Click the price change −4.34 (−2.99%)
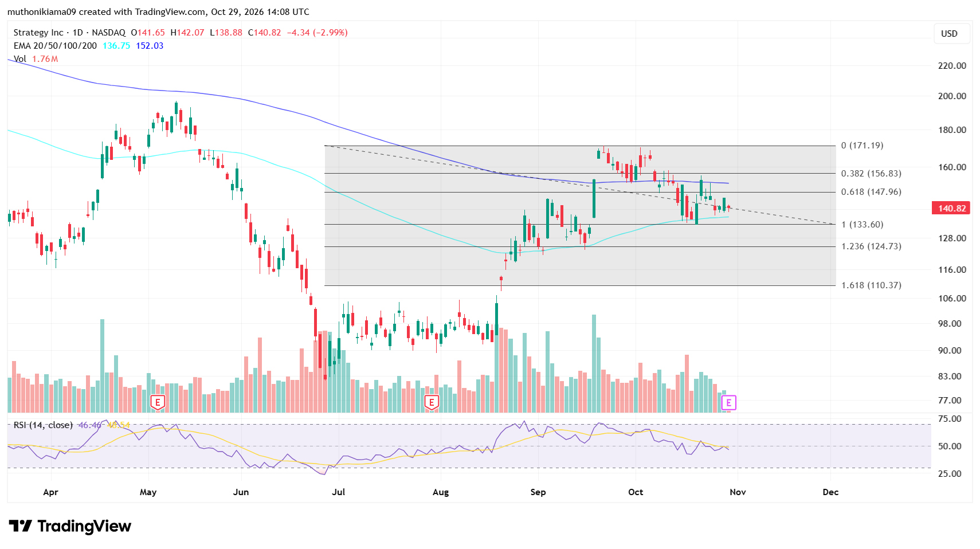Screen dimensions: 980x549 pyautogui.click(x=317, y=33)
